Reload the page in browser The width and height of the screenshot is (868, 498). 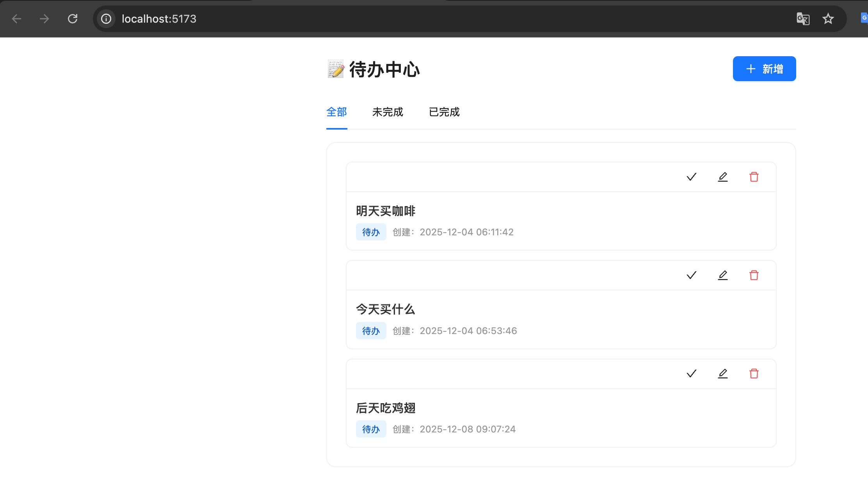[x=73, y=19]
